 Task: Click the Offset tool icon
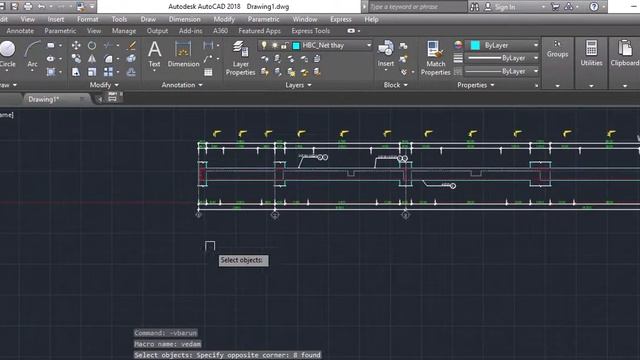(x=131, y=72)
